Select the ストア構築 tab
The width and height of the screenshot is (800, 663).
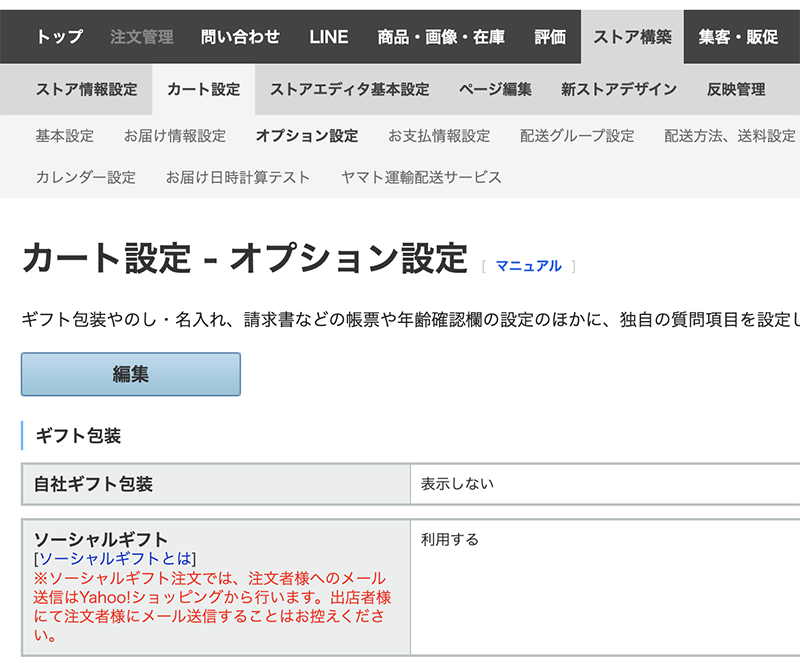coord(632,37)
